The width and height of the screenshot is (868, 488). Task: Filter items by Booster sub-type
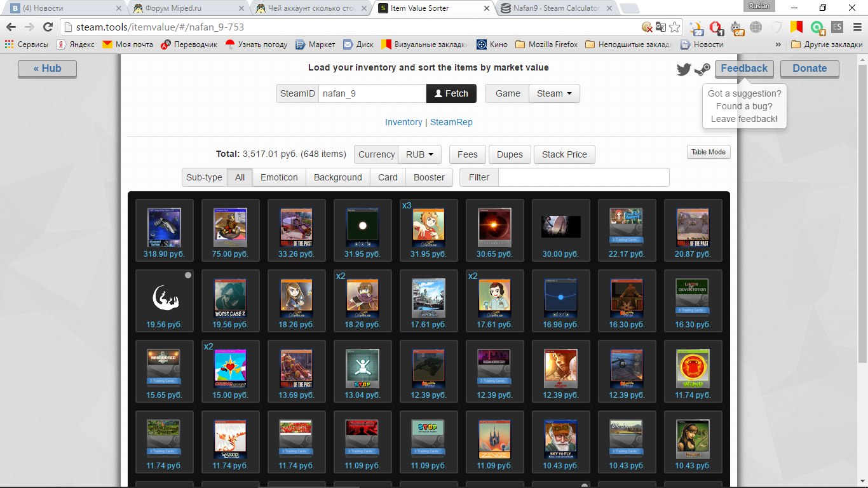pyautogui.click(x=429, y=177)
